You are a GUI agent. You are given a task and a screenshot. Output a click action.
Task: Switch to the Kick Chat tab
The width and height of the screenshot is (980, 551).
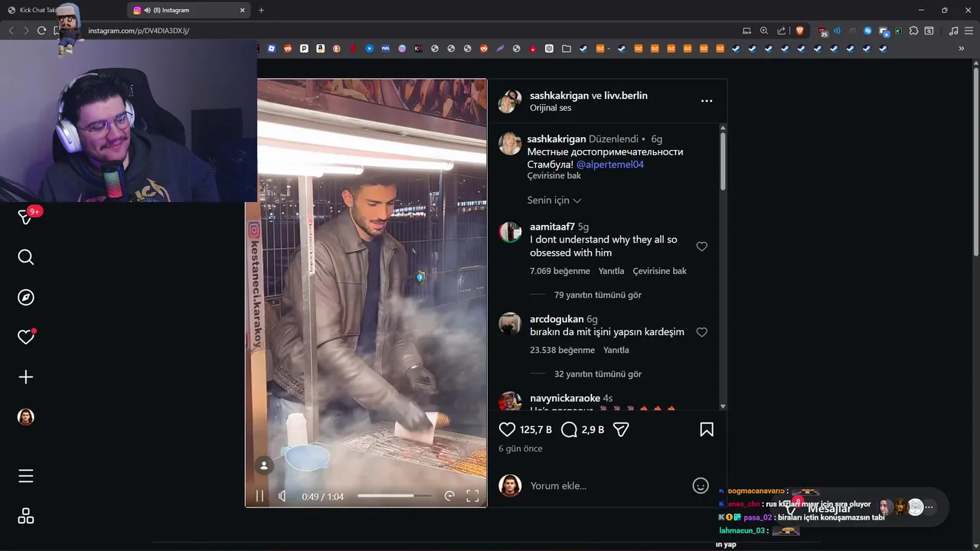[37, 10]
